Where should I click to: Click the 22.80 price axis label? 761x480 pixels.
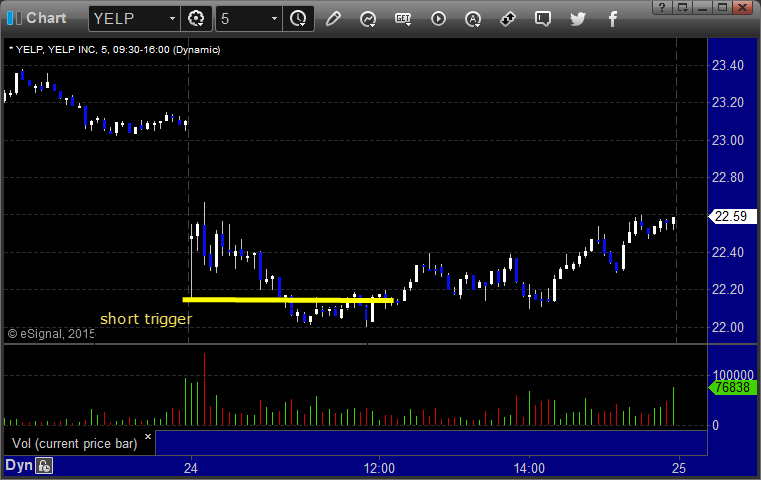(728, 178)
